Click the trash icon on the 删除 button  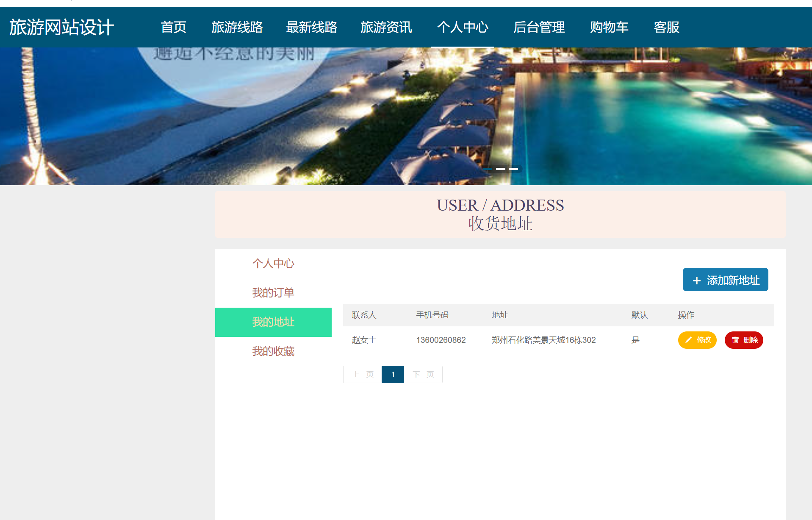tap(734, 340)
